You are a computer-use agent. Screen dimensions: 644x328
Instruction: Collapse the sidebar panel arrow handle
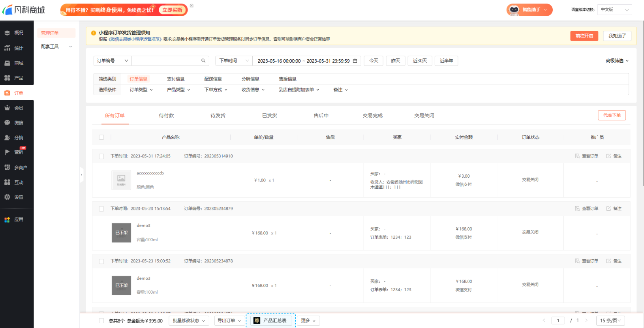(81, 174)
